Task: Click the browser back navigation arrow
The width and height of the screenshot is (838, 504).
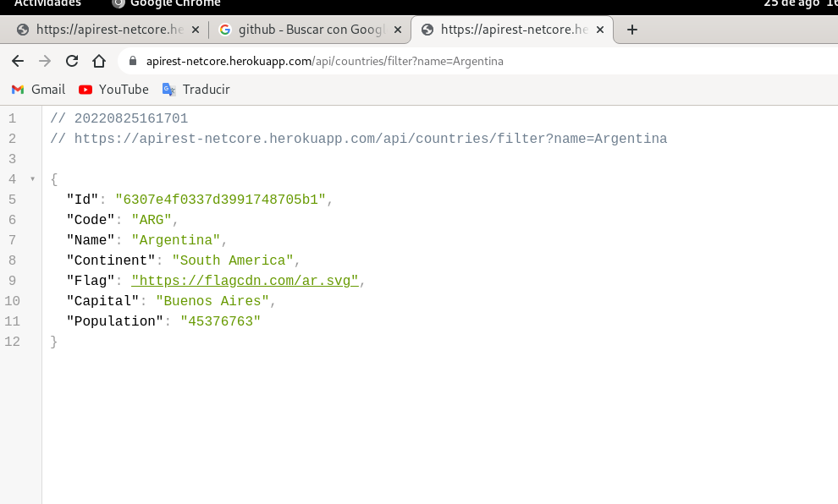Action: point(17,60)
